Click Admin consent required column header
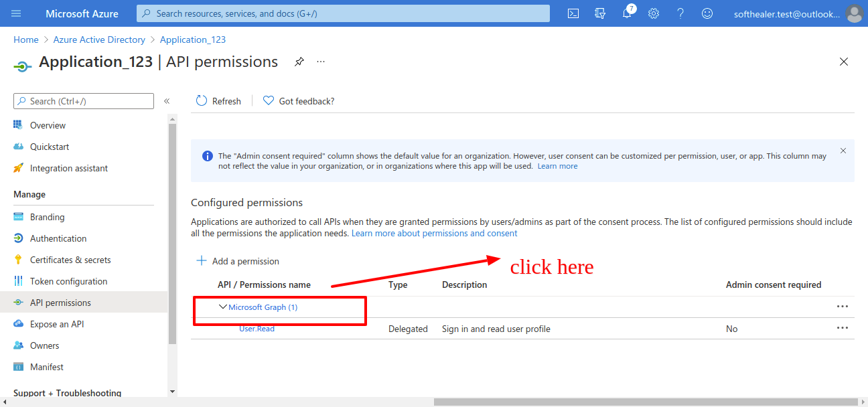 [774, 284]
